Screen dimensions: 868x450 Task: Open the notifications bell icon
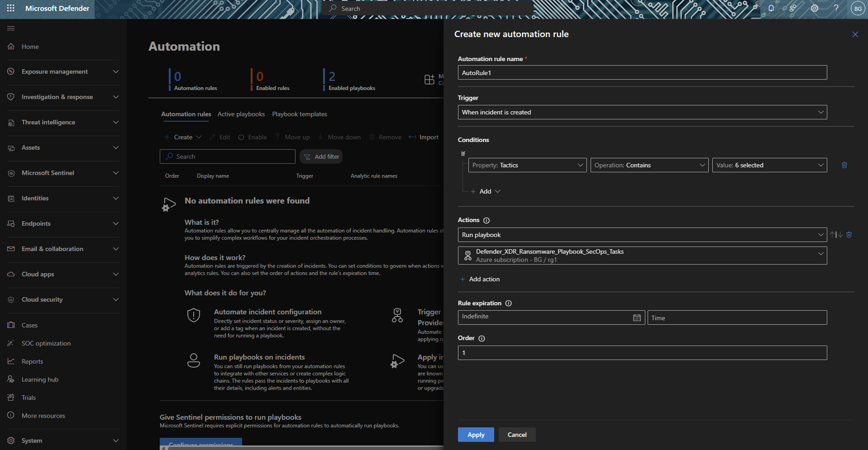click(771, 8)
